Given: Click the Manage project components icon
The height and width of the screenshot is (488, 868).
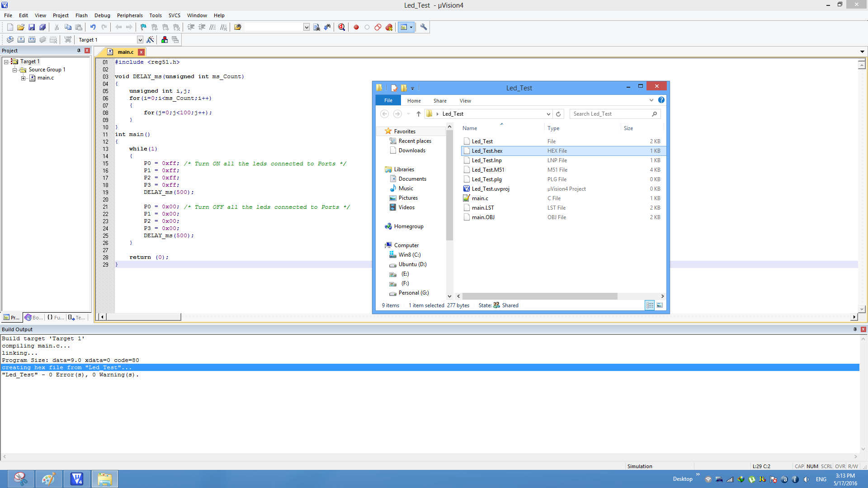Looking at the screenshot, I should (165, 40).
